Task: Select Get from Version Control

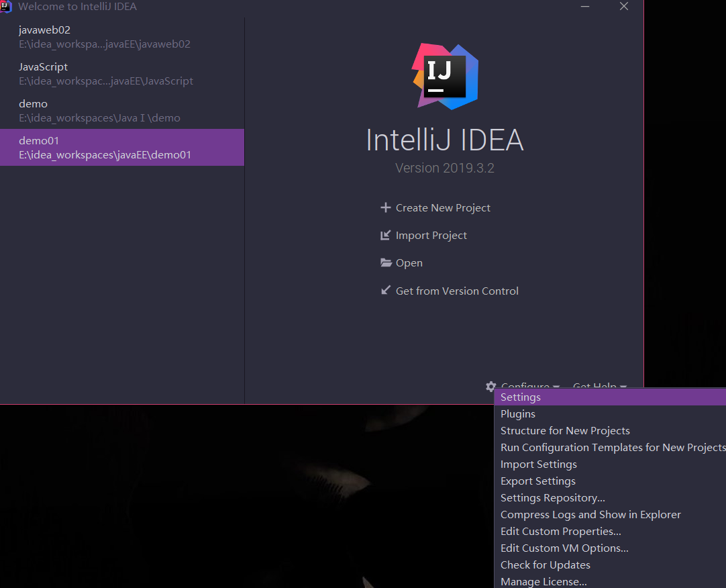Action: (457, 291)
